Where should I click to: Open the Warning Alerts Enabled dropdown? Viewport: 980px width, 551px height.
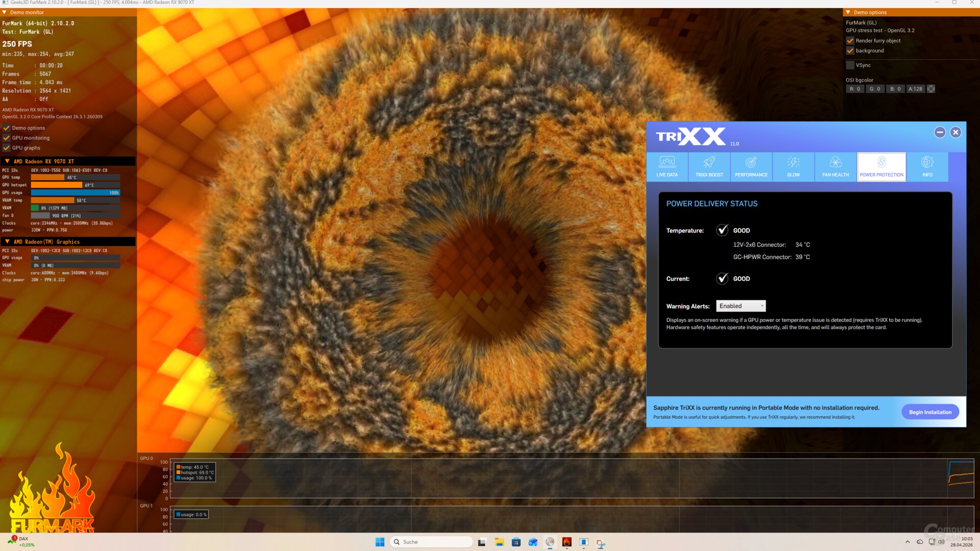741,306
